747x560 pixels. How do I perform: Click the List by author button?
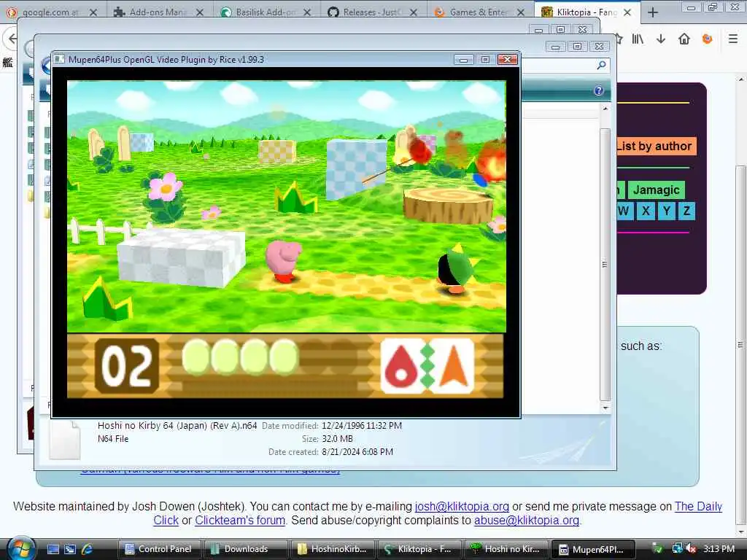point(655,146)
